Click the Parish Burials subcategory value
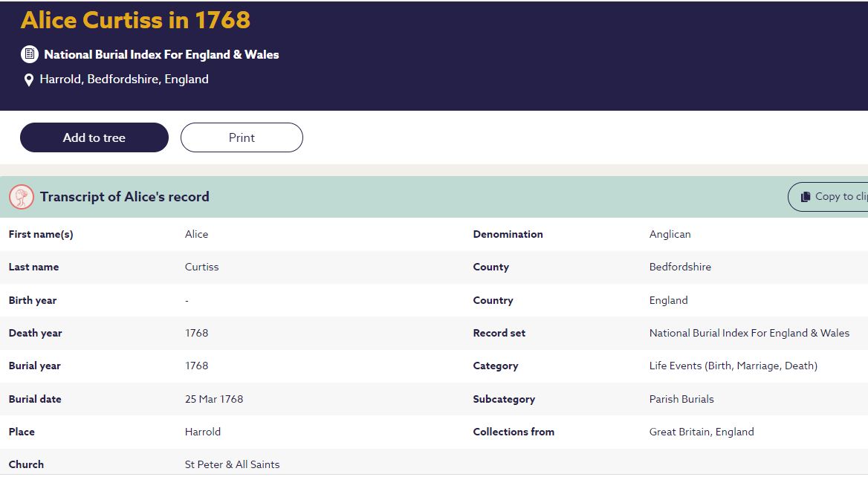Viewport: 868px width, 477px height. 681,399
